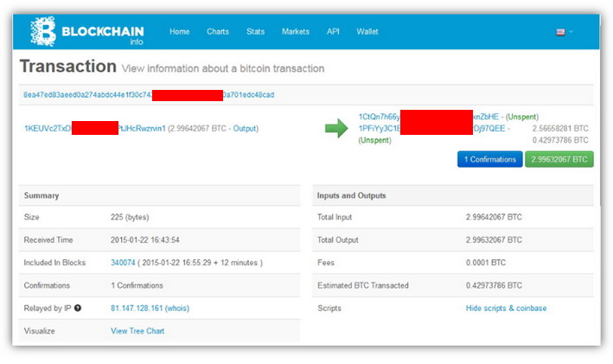
Task: Click the Relayed by IP help icon
Action: pyautogui.click(x=78, y=308)
